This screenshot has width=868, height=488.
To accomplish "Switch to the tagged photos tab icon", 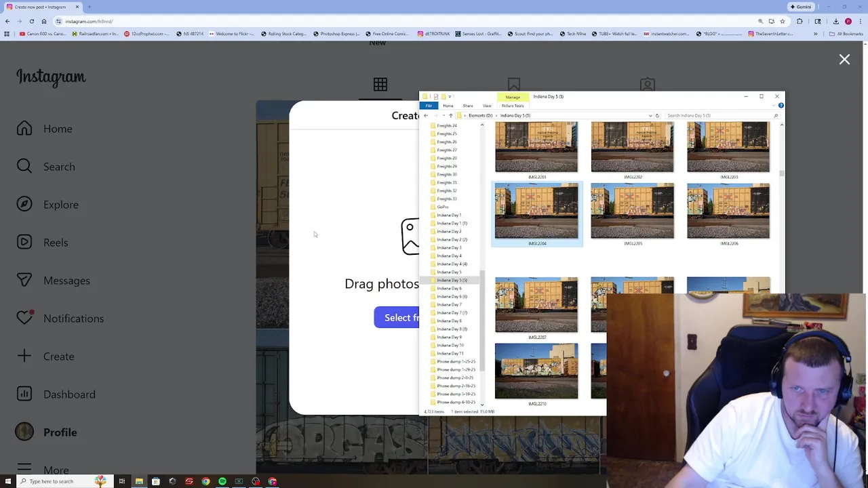I will (648, 85).
